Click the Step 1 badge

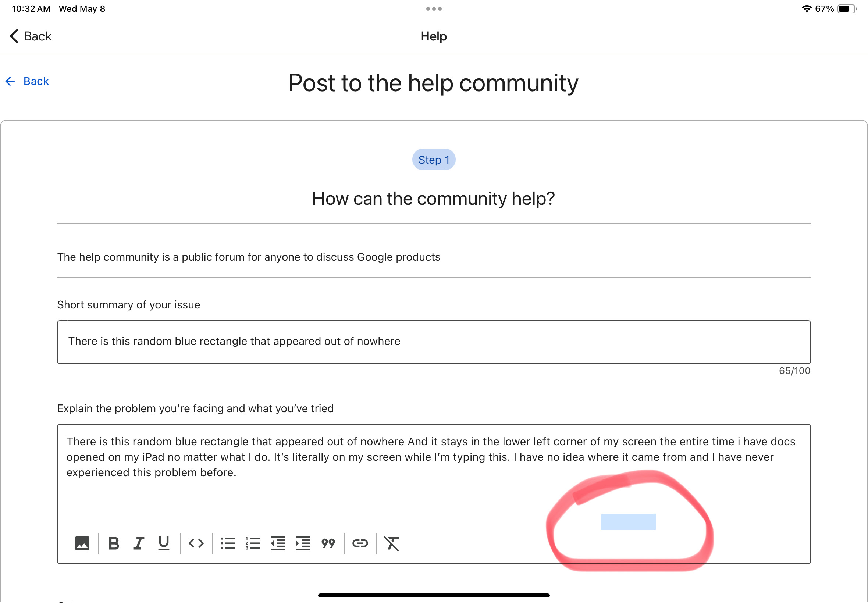point(433,160)
